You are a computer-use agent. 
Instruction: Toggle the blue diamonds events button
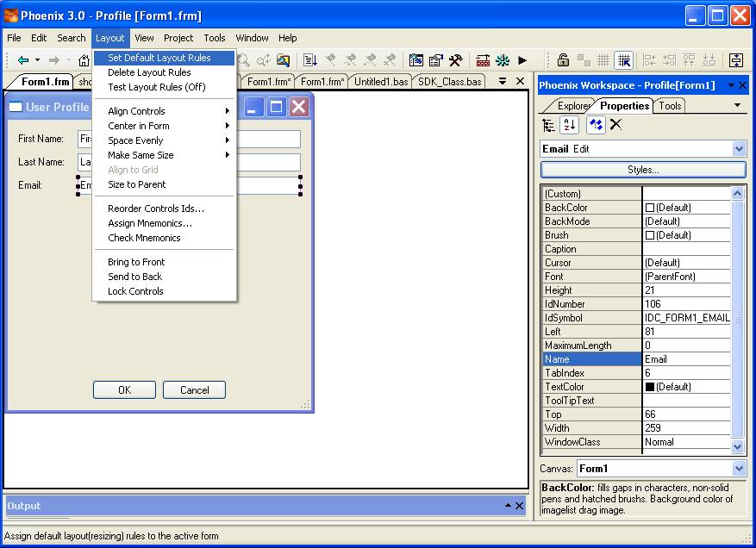point(596,125)
